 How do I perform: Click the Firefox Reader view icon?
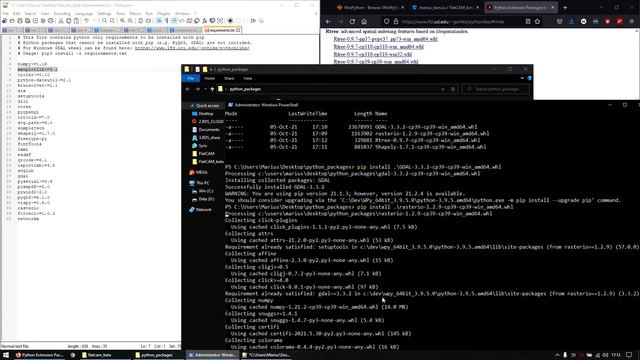point(528,22)
